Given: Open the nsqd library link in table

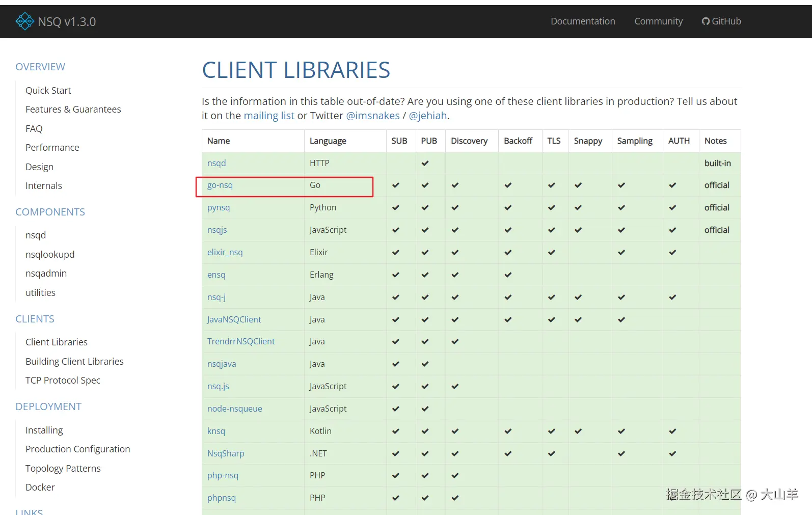Looking at the screenshot, I should click(216, 163).
